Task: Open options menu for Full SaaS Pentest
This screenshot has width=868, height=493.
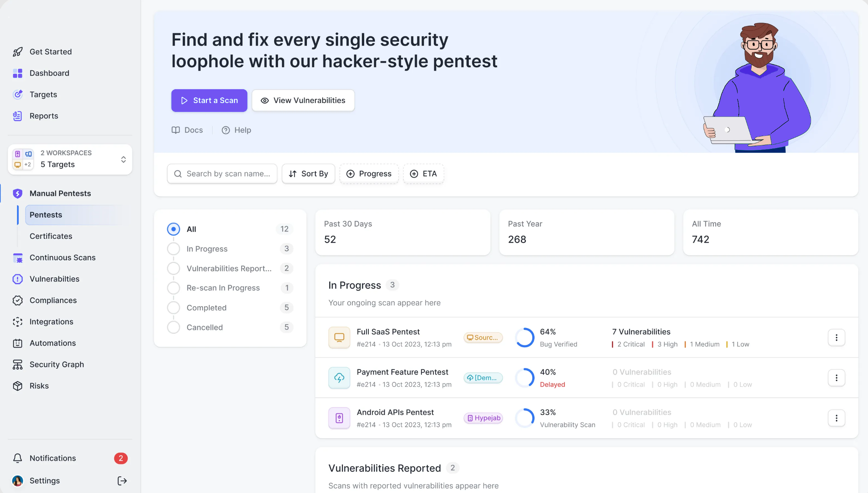Action: tap(836, 338)
